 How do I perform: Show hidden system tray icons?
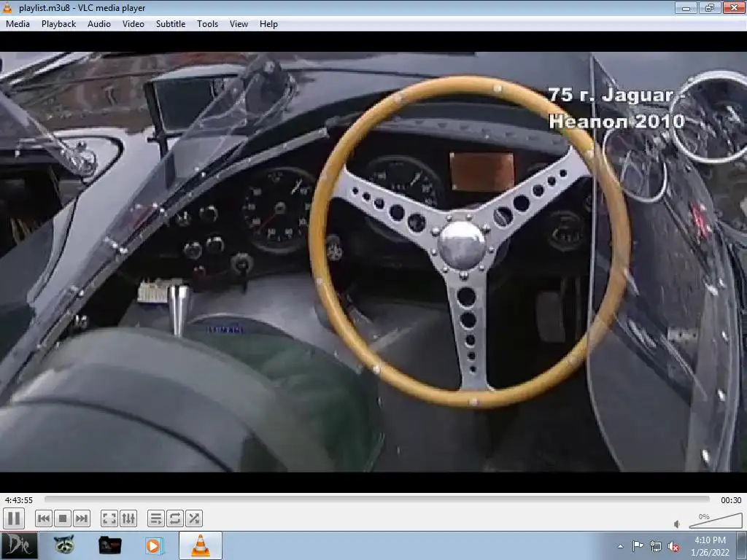click(620, 546)
